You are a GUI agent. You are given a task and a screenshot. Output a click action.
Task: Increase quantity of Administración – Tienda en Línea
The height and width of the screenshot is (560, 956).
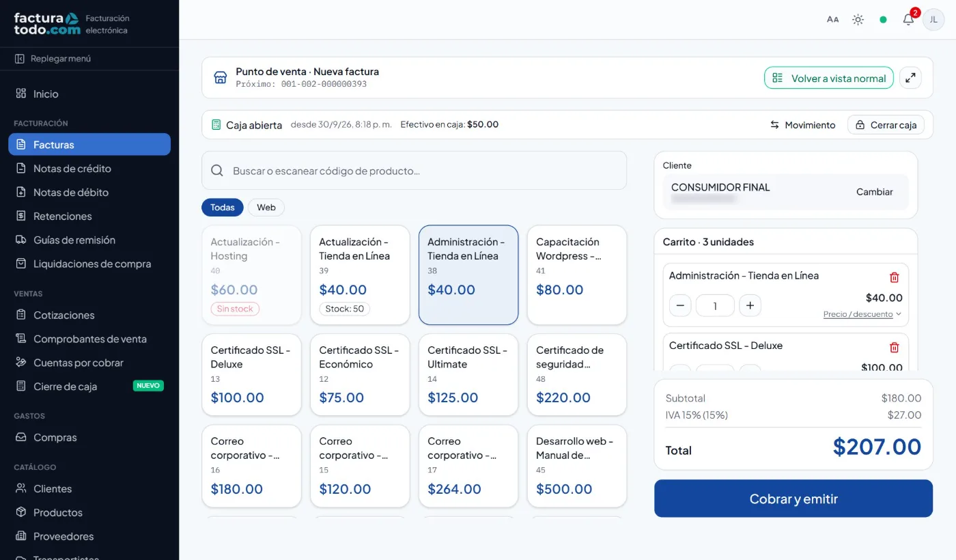(x=750, y=305)
